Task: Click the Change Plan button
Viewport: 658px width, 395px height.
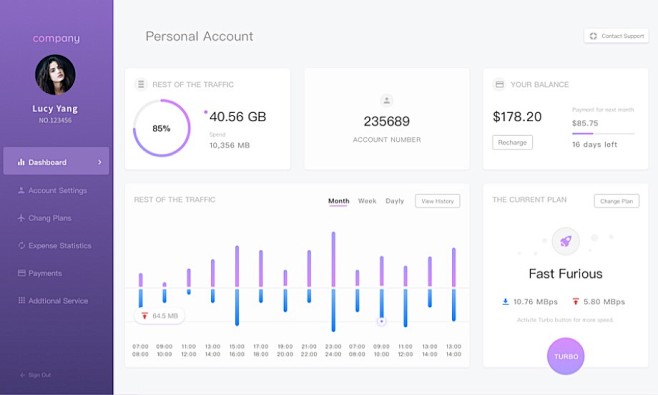Action: pos(616,201)
